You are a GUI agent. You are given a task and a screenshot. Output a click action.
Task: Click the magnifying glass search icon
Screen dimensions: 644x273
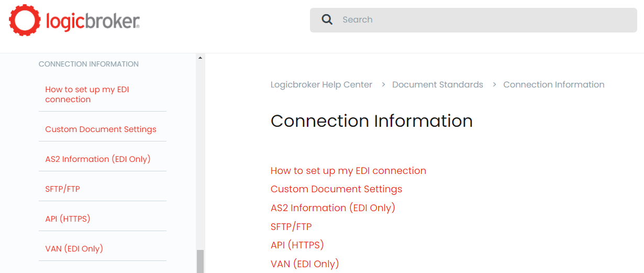click(327, 20)
